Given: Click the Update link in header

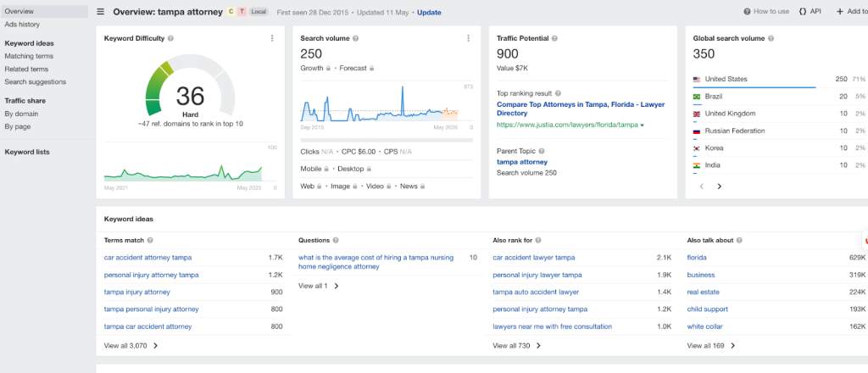Looking at the screenshot, I should [429, 13].
